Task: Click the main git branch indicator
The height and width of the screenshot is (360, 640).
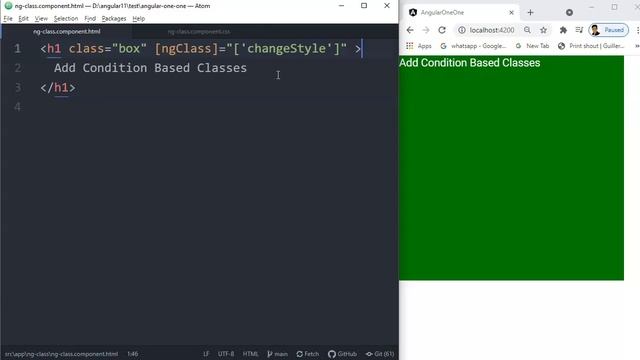Action: [278, 354]
